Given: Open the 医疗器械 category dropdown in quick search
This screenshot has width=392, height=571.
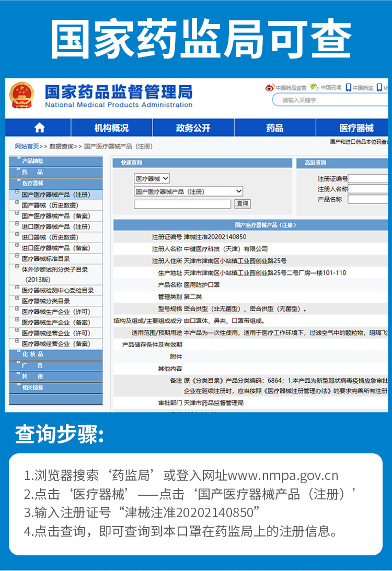Looking at the screenshot, I should click(x=152, y=178).
